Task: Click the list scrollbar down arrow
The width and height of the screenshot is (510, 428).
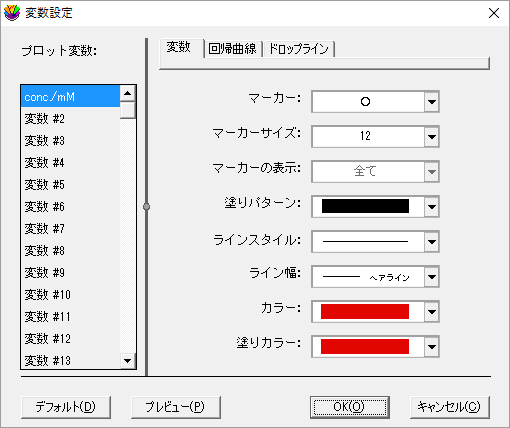Action: 127,360
